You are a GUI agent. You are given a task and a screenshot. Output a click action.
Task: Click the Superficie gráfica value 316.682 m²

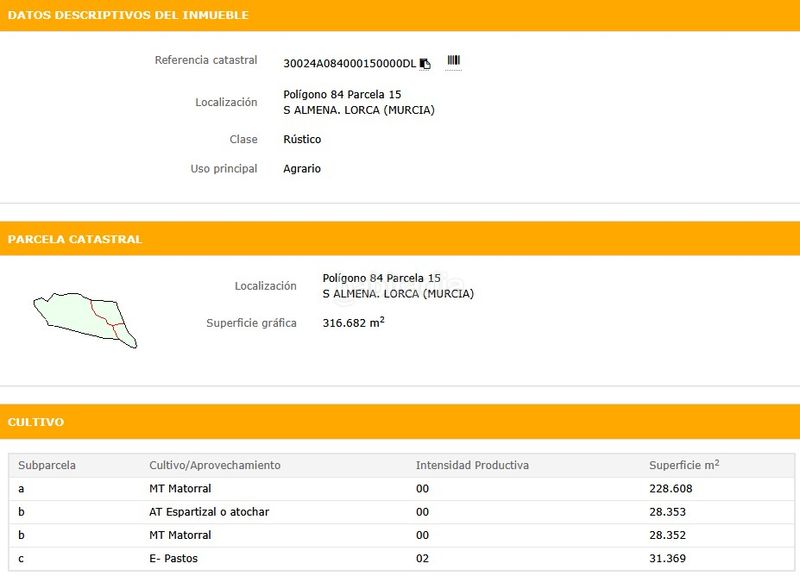coord(353,323)
